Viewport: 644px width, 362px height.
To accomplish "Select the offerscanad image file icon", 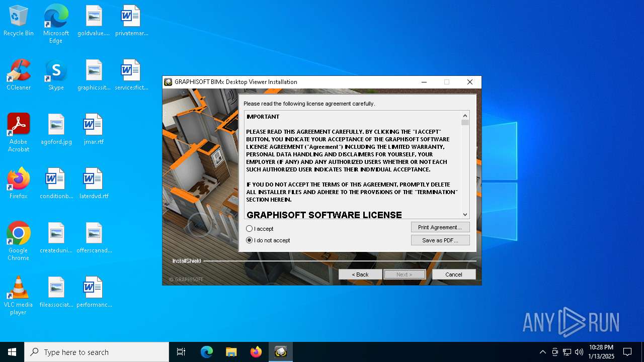I will coord(94,238).
